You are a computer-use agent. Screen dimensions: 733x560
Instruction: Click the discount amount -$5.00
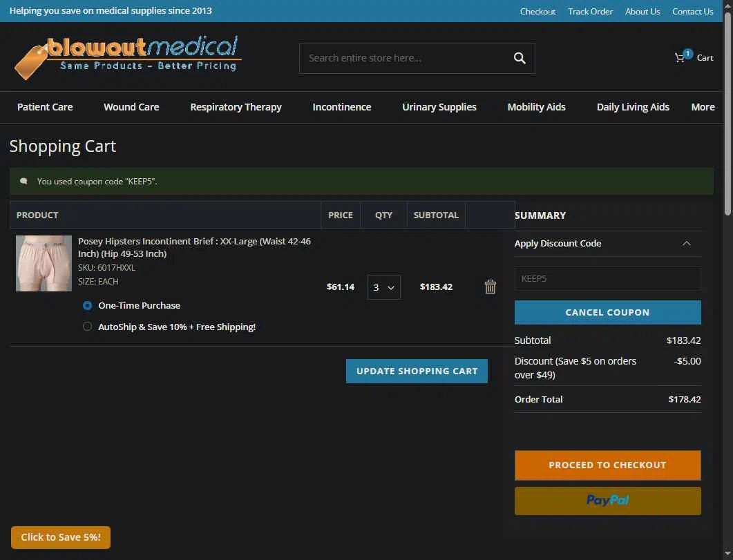click(687, 361)
